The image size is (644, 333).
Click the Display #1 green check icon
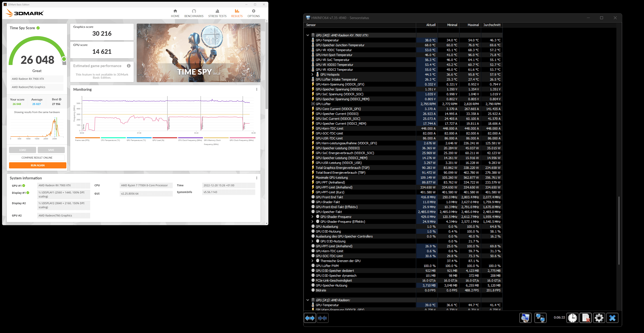tap(28, 193)
